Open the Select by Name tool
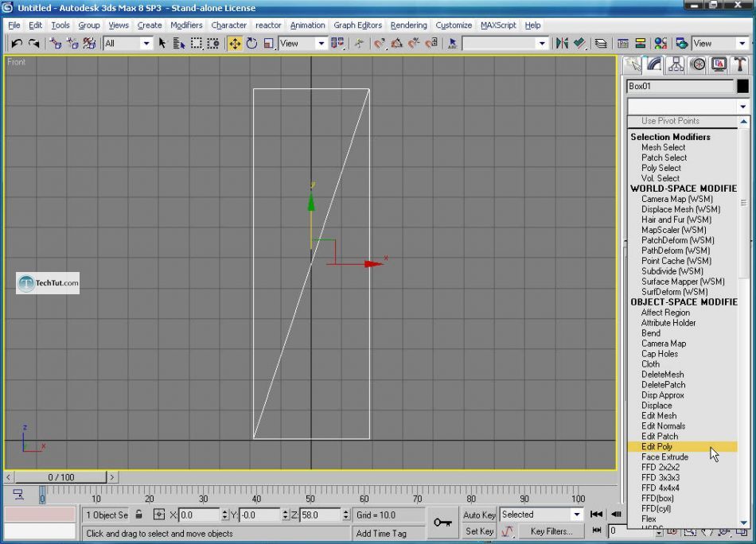Viewport: 756px width, 544px height. click(179, 44)
